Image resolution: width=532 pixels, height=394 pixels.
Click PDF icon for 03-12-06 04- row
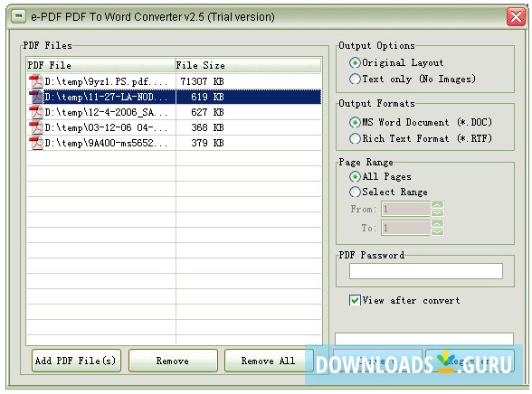tap(35, 127)
